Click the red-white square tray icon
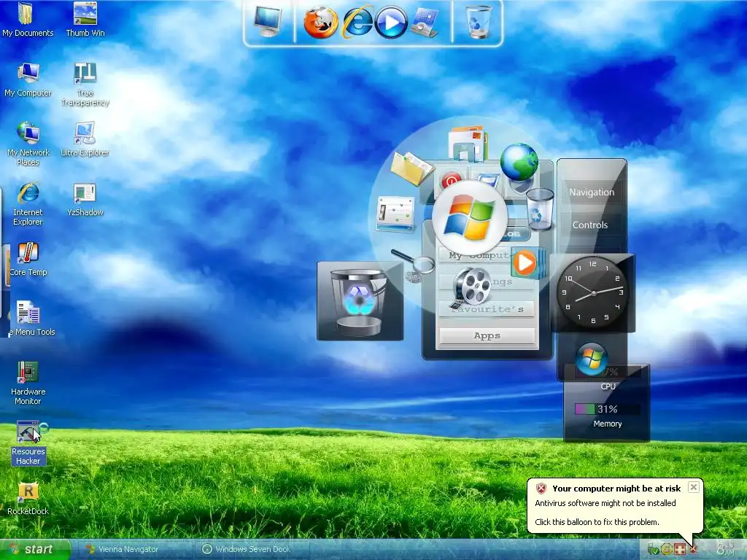 680,550
